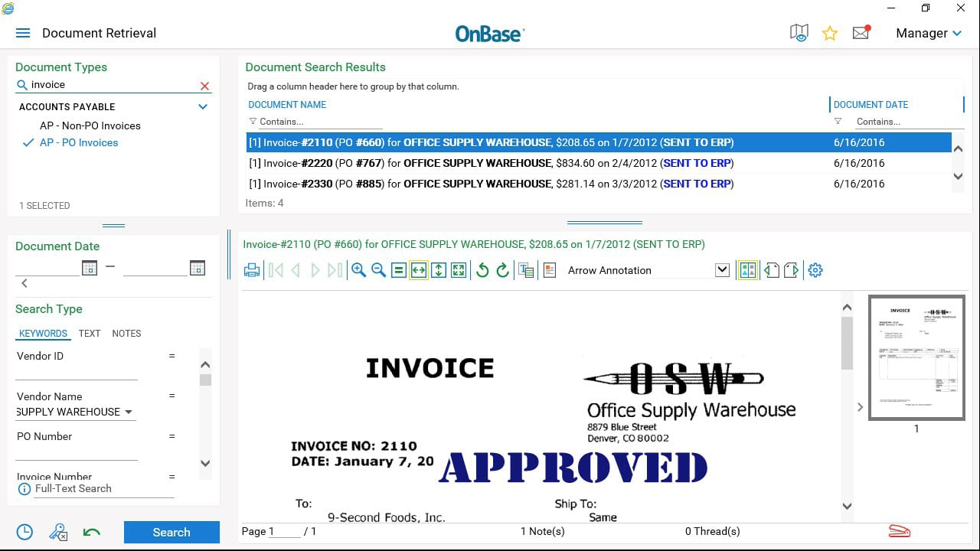This screenshot has height=551, width=980.
Task: Open the viewer Settings gear icon
Action: pos(815,269)
